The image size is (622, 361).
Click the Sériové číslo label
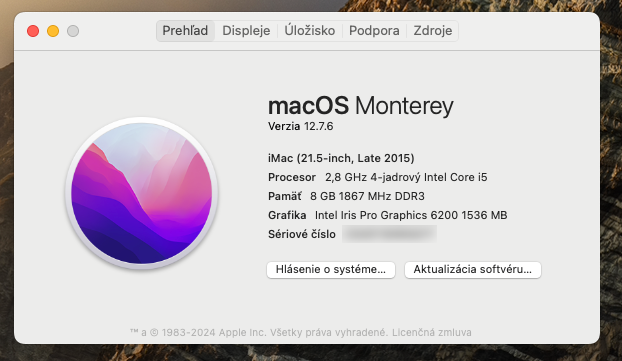coord(302,234)
